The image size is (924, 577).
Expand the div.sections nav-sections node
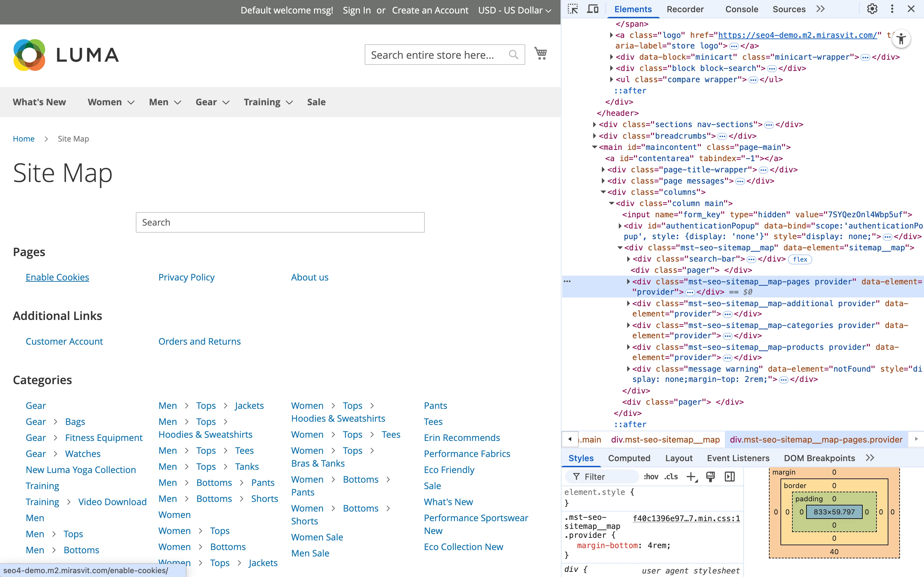click(x=595, y=125)
